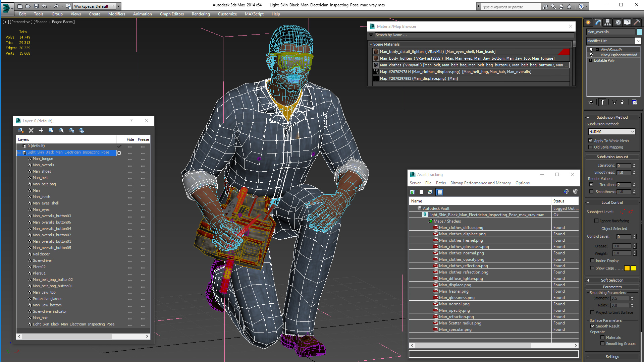The height and width of the screenshot is (362, 644).
Task: Open the Modify command panel tab
Action: coord(598,22)
